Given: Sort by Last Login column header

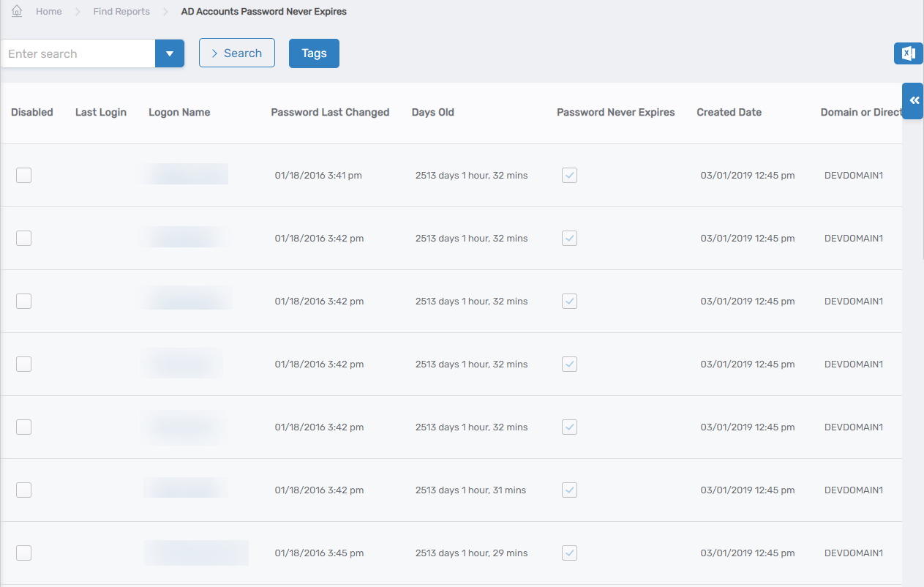Looking at the screenshot, I should 101,113.
